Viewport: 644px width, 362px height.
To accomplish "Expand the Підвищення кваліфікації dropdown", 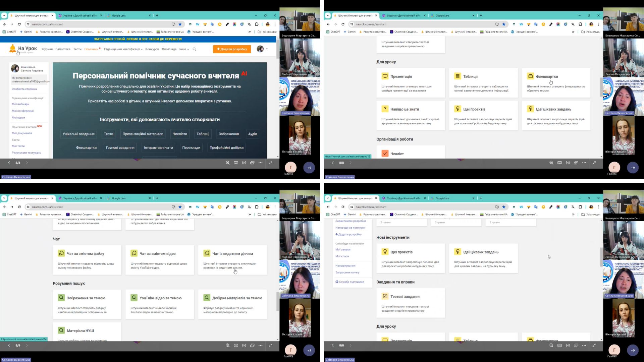I will pyautogui.click(x=123, y=49).
